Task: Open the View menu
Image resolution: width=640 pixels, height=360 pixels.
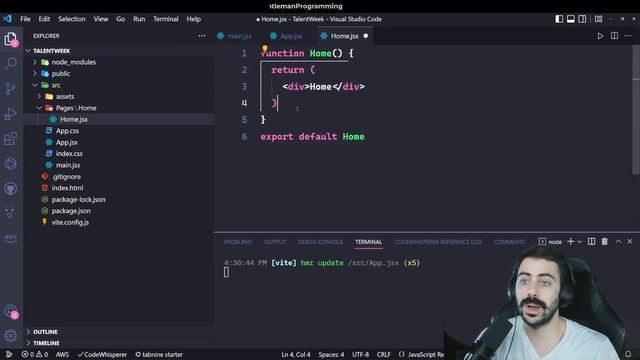Action: click(101, 19)
